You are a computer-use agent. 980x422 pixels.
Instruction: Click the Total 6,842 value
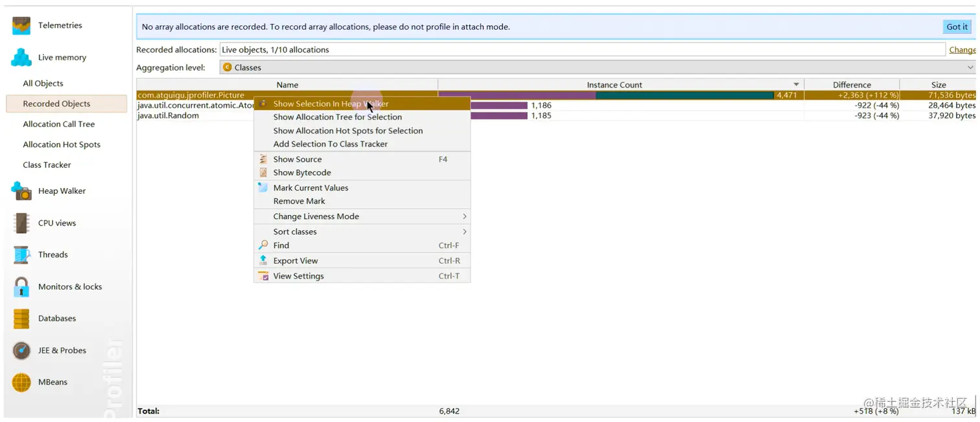449,412
